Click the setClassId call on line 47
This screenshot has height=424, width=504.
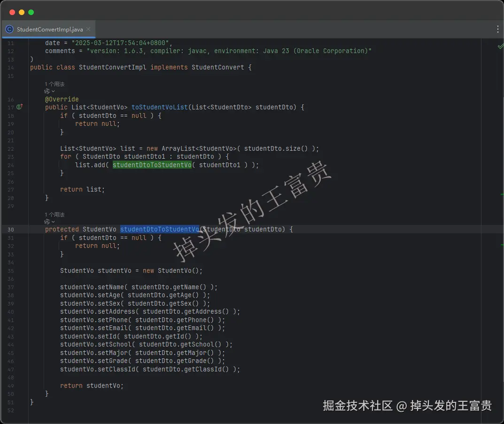click(150, 370)
